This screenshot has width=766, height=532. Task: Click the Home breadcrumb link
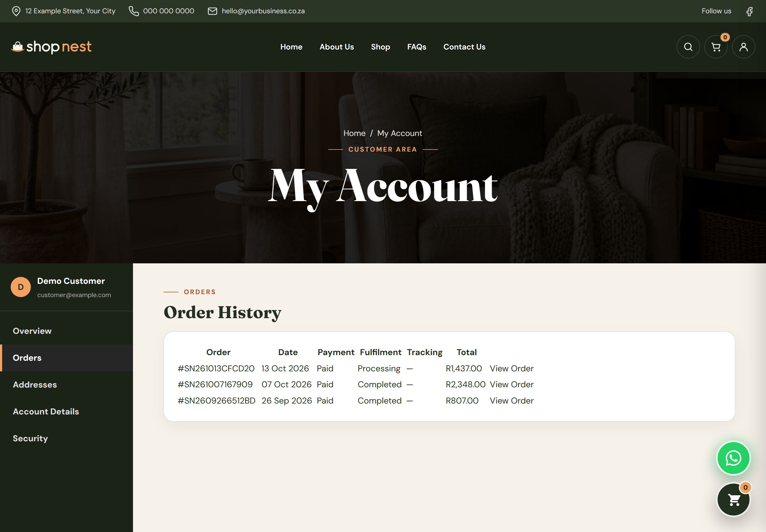(354, 133)
